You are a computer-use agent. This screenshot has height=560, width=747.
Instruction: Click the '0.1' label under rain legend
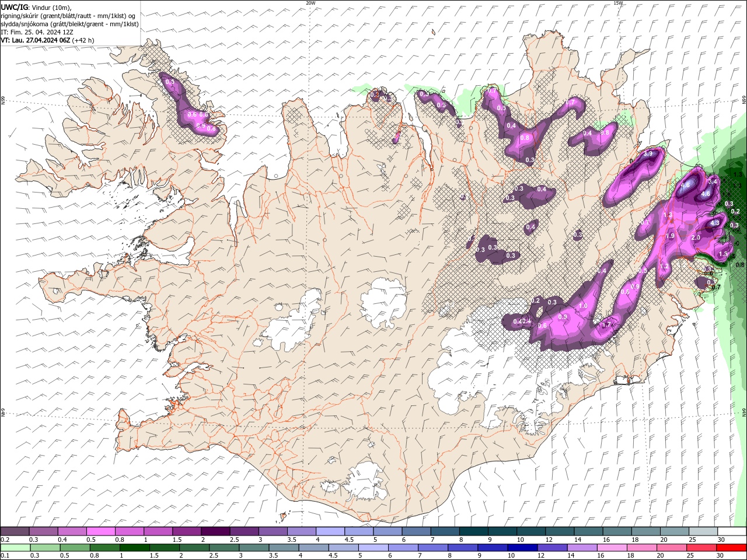(x=5, y=556)
